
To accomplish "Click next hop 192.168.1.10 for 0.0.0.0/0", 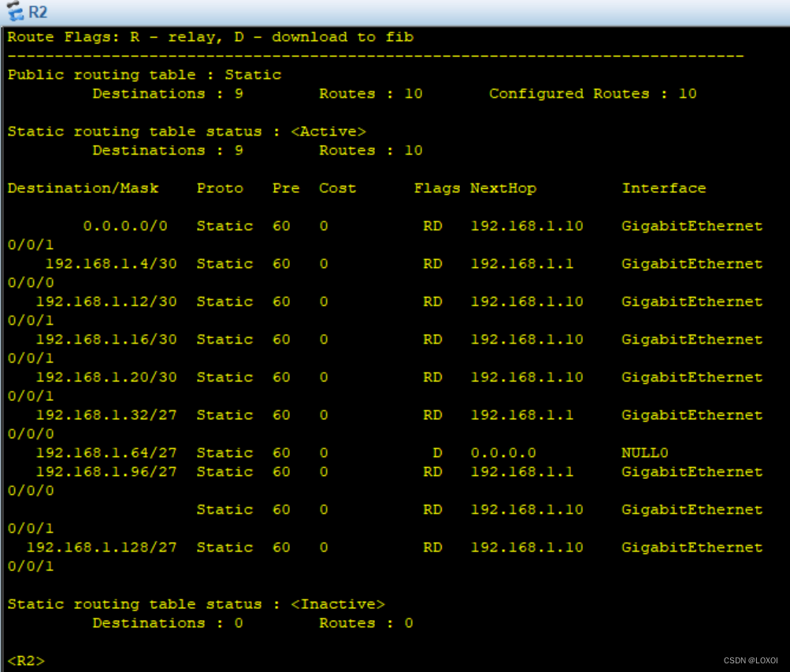I will 527,225.
